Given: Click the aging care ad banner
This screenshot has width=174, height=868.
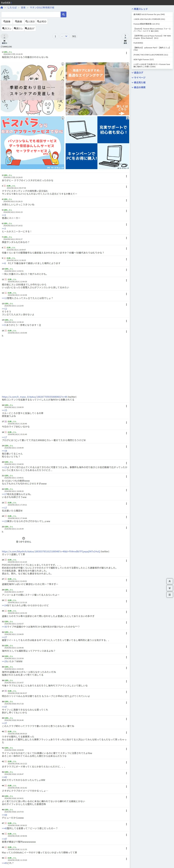Looking at the screenshot, I should (97, 89).
